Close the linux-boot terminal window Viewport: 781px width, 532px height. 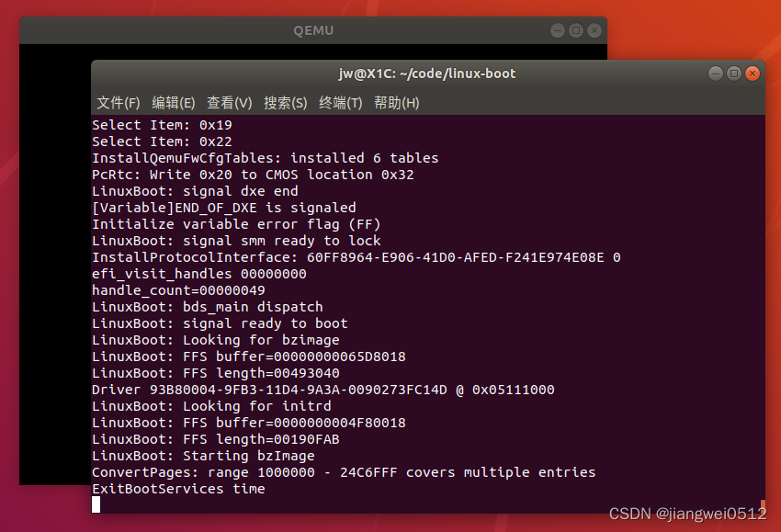point(753,74)
